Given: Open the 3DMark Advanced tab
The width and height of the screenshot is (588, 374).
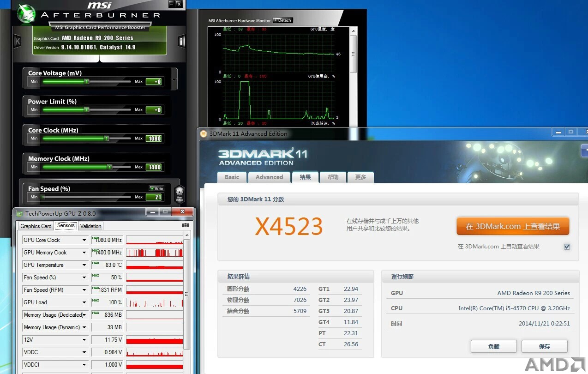Looking at the screenshot, I should [x=269, y=177].
